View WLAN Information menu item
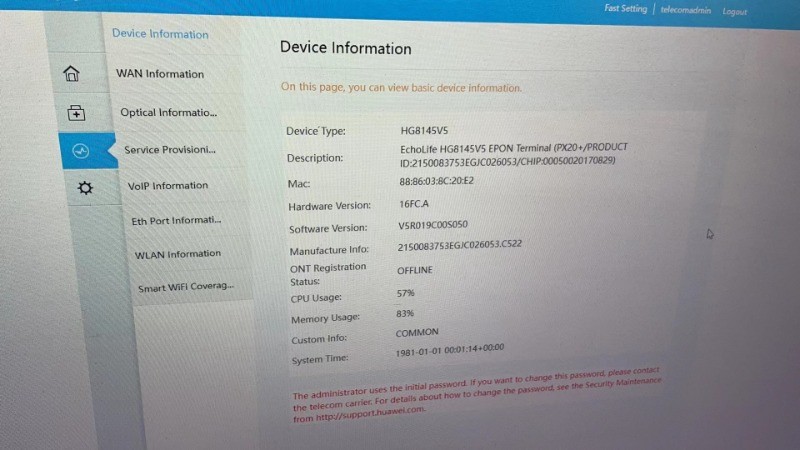The height and width of the screenshot is (450, 800). (178, 254)
